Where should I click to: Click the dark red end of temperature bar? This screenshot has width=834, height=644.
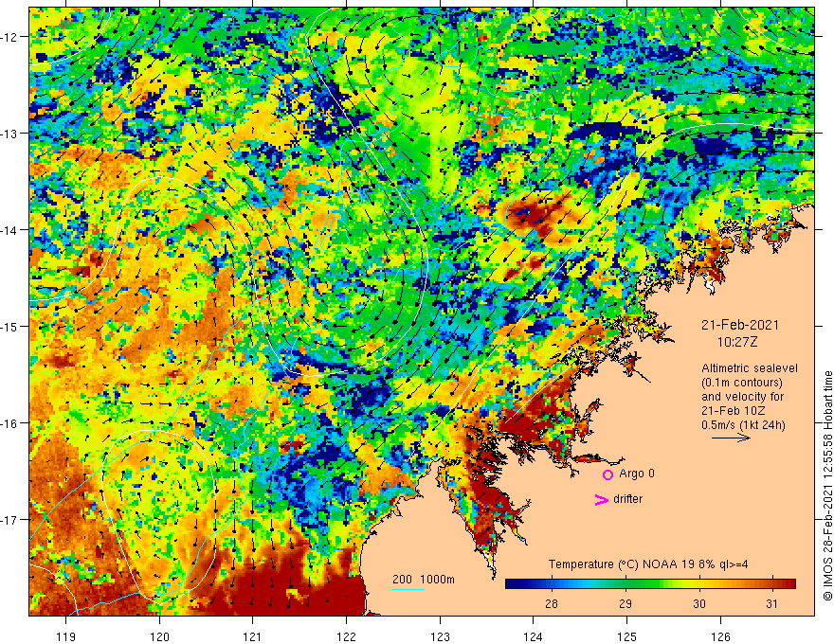tap(789, 584)
